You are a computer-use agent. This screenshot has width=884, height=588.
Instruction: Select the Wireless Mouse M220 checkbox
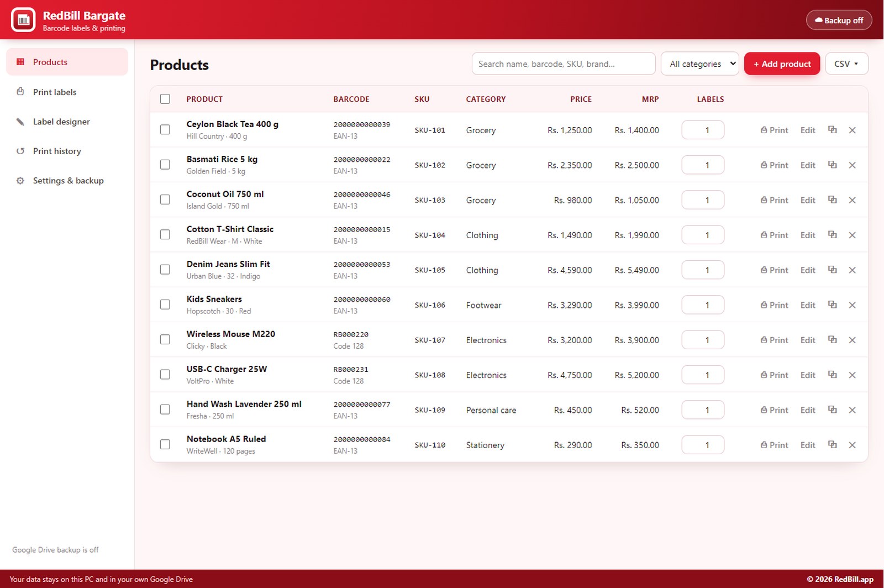pos(165,339)
